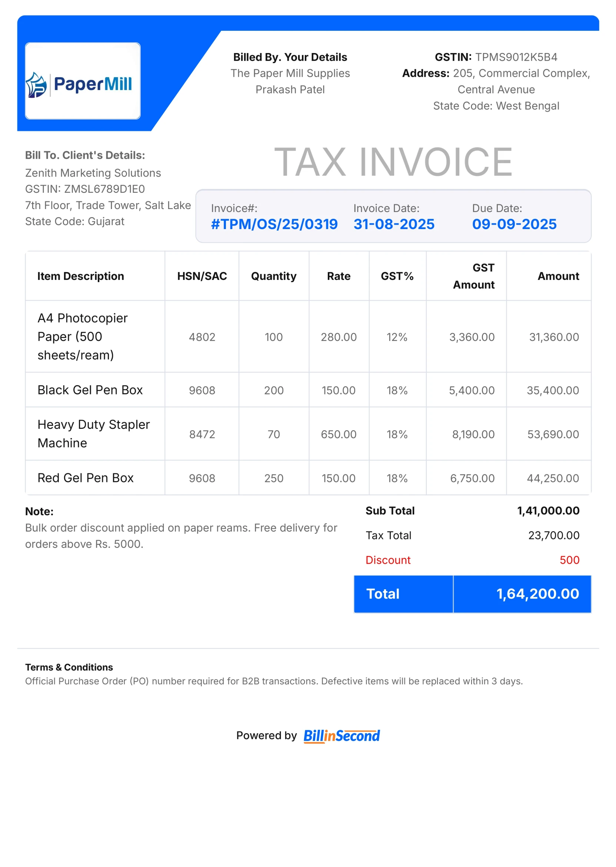Click the blue Total label cell
Screen dimensions: 616x867
tap(403, 594)
